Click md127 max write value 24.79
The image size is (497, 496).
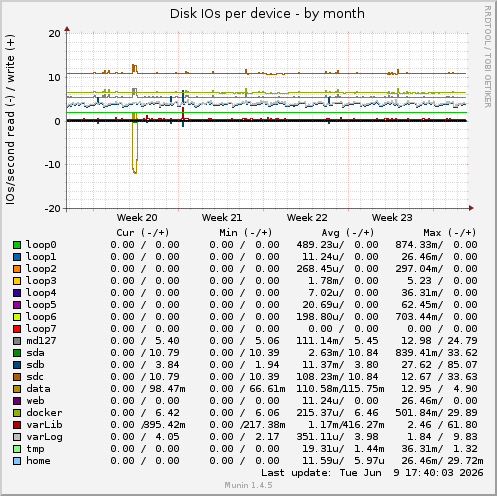click(x=463, y=341)
